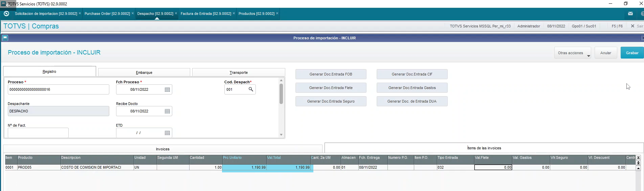Move grid to first row arrow

tap(638, 157)
